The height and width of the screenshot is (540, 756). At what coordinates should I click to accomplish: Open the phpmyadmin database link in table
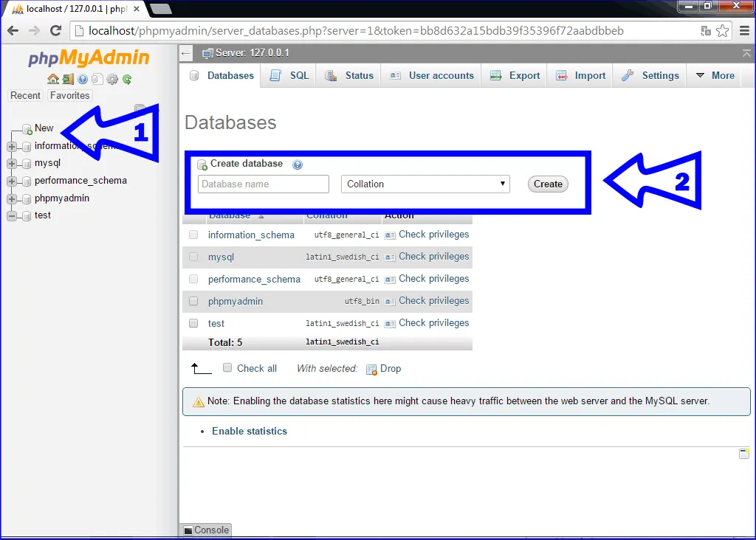coord(236,302)
